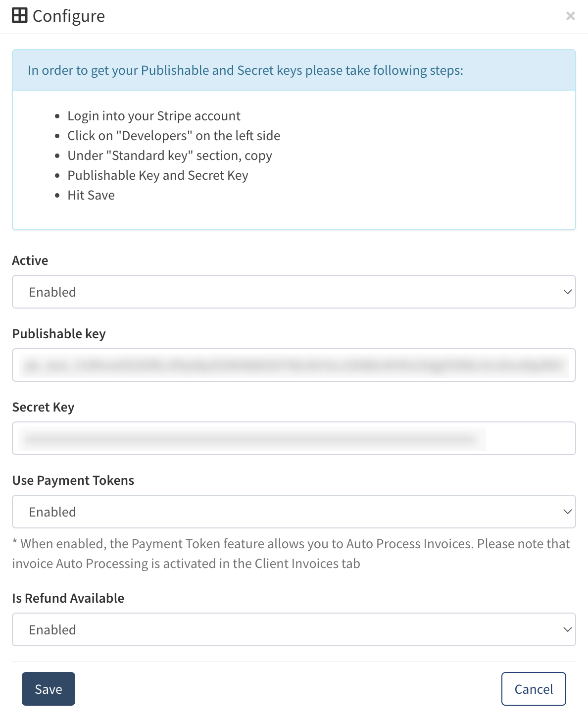Screen dimensions: 588x727
Task: Focus the Publishable key input field
Action: point(294,365)
